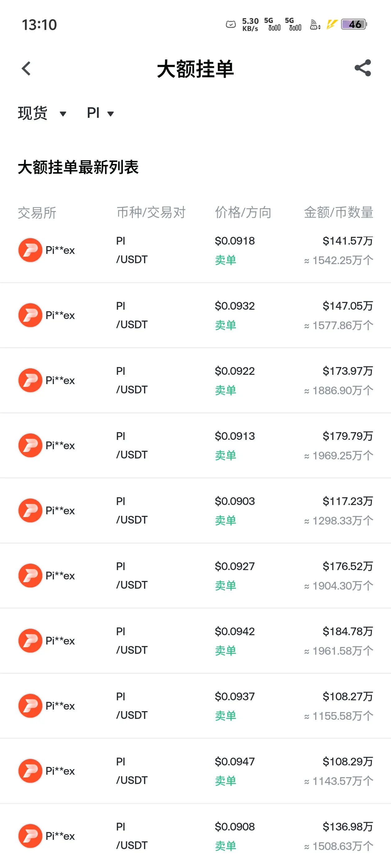Tap the back arrow icon
391x868 pixels.
26,69
